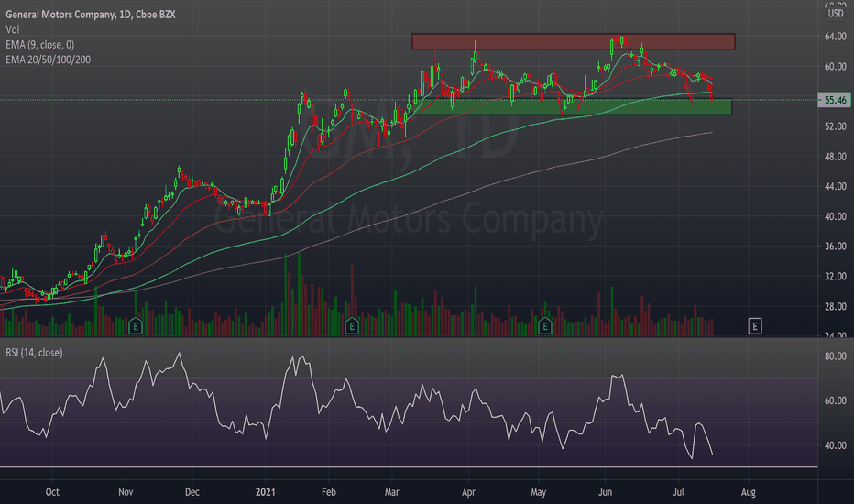The height and width of the screenshot is (504, 854).
Task: Click the Jul label on time axis
Action: [x=678, y=492]
